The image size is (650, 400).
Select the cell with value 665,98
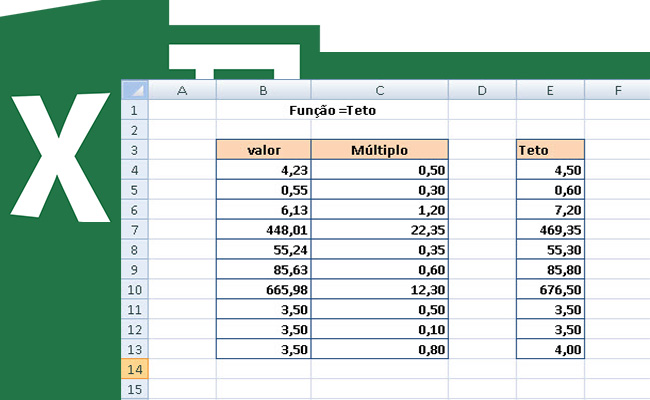coord(264,289)
